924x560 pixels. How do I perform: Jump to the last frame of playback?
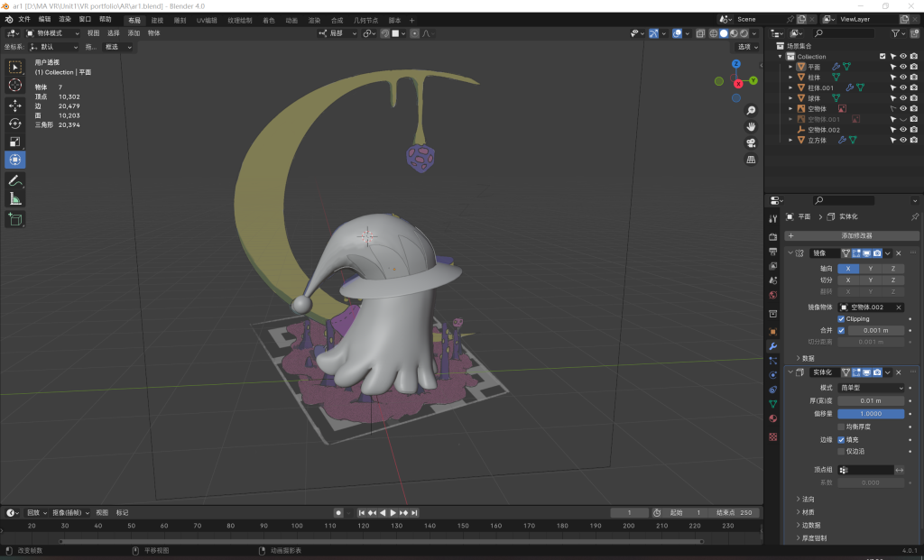point(414,513)
